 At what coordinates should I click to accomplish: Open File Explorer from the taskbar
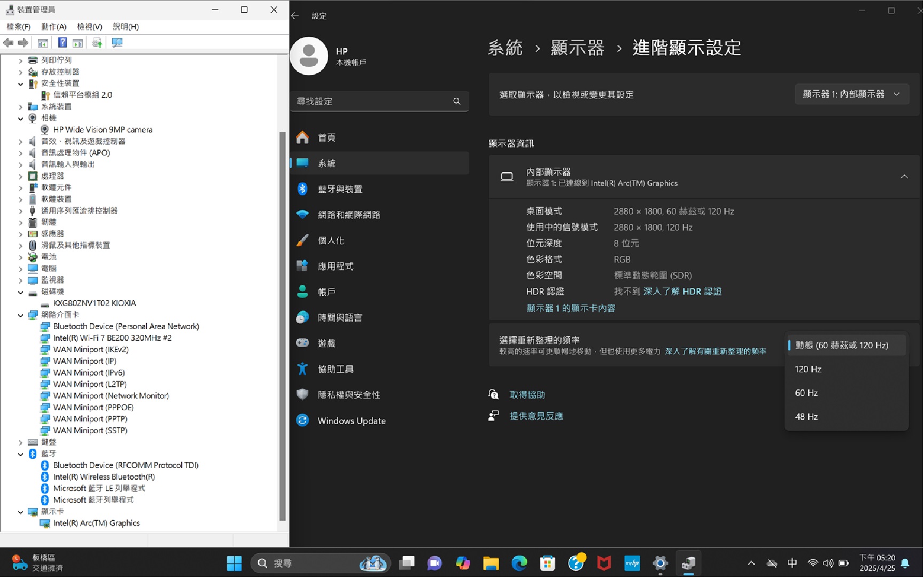491,564
